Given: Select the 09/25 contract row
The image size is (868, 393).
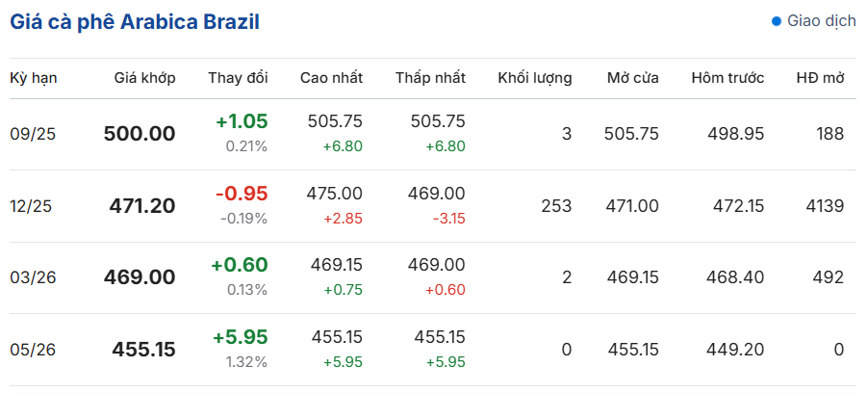Looking at the screenshot, I should [x=433, y=134].
